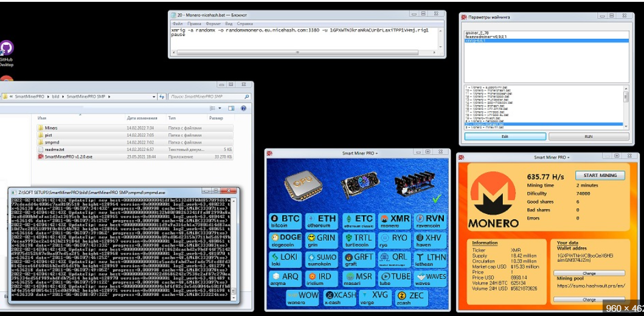
Task: Pick the GRIN coin tile
Action: click(322, 241)
